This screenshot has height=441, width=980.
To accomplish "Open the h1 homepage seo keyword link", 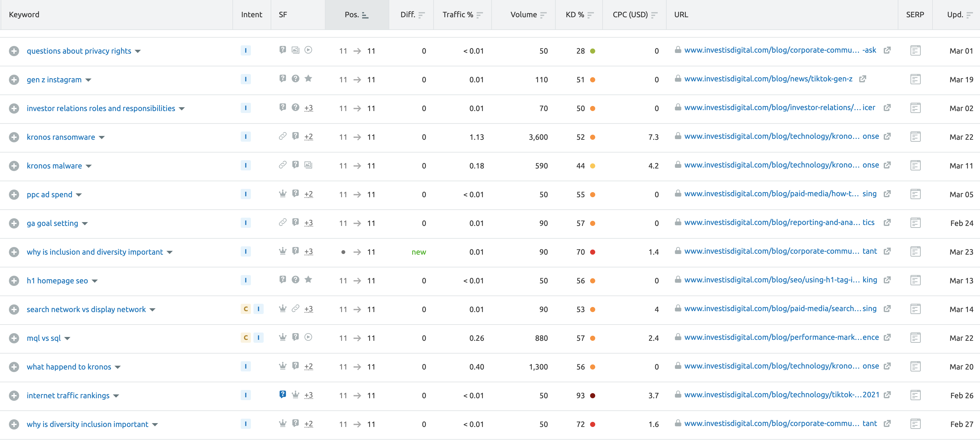I will coord(57,281).
